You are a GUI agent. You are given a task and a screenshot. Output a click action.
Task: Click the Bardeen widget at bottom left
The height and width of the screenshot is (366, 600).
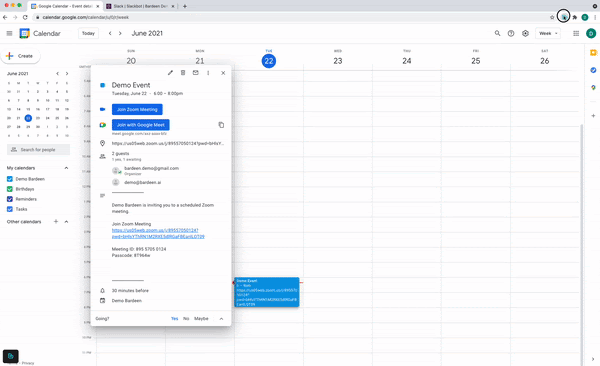11,356
